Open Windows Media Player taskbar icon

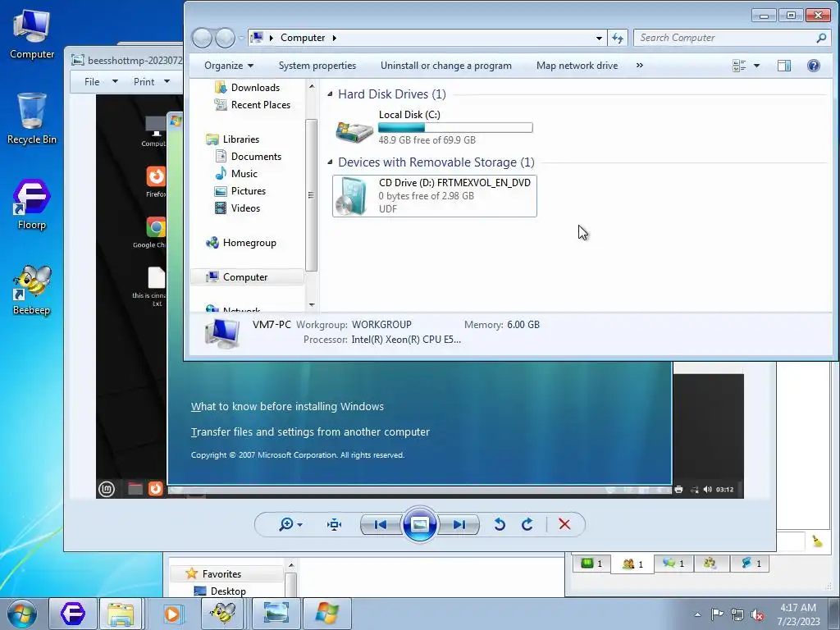(172, 614)
